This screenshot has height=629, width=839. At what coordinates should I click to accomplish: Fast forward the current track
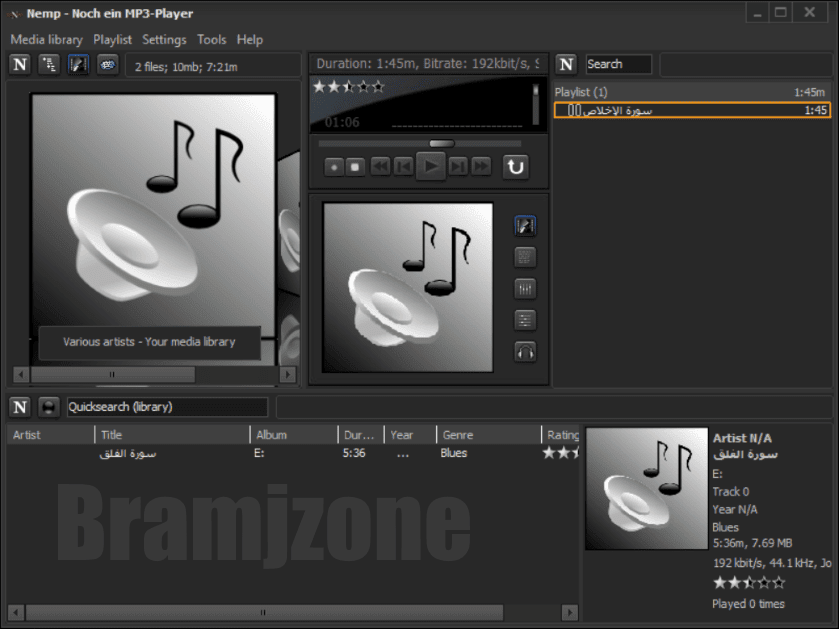482,167
